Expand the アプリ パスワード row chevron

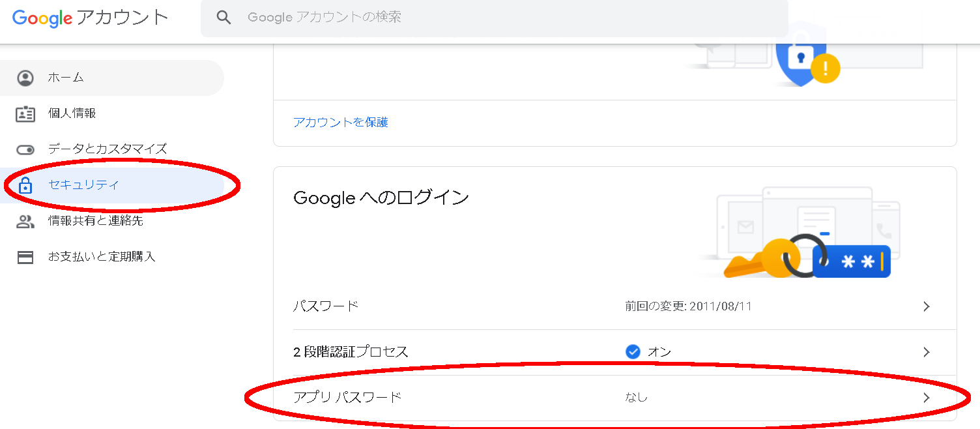click(x=927, y=398)
